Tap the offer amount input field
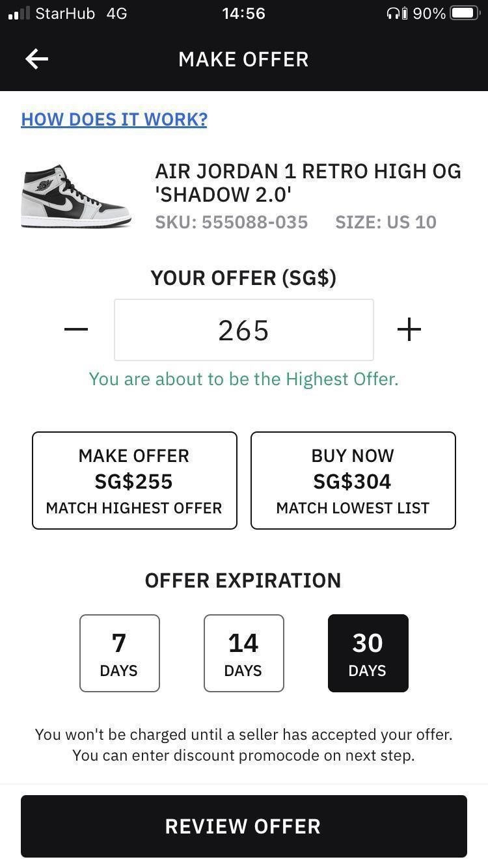 (x=244, y=330)
